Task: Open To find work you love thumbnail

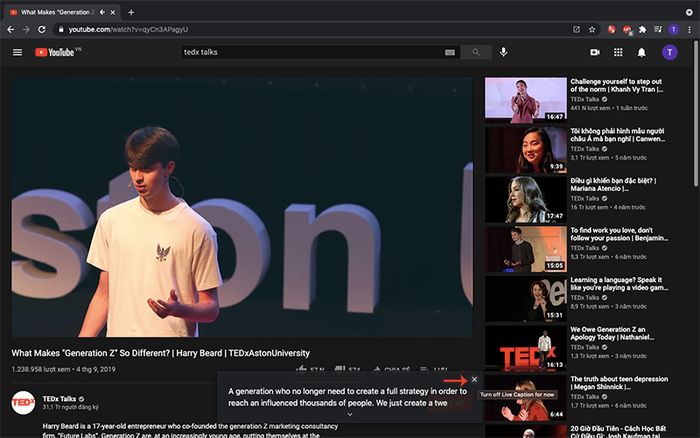Action: coord(526,248)
